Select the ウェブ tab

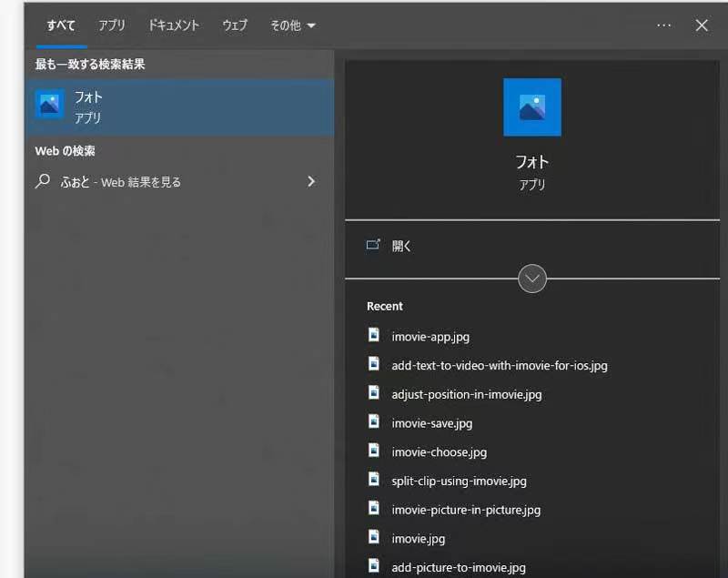[235, 25]
